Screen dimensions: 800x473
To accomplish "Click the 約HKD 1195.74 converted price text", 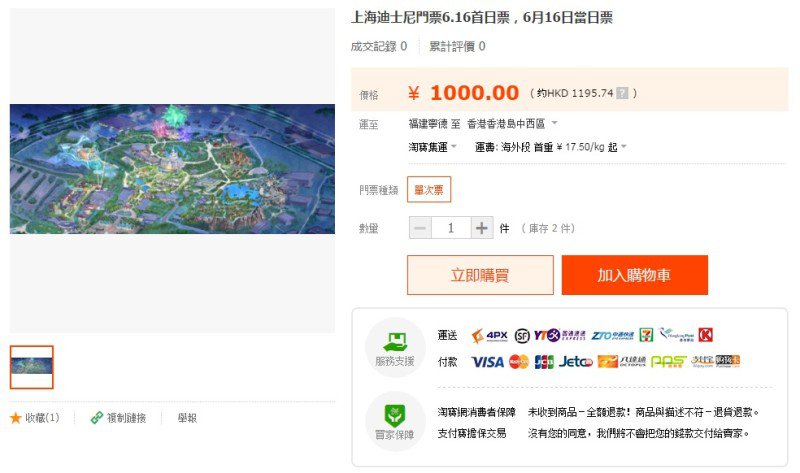I will pos(574,93).
